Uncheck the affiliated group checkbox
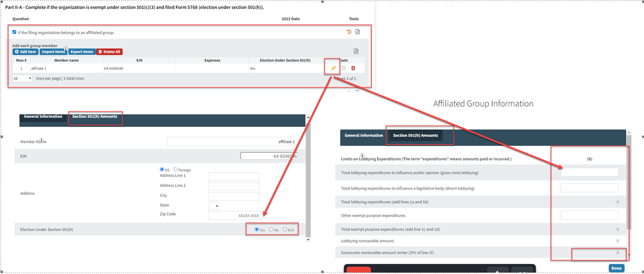This screenshot has height=274, width=644. (14, 32)
